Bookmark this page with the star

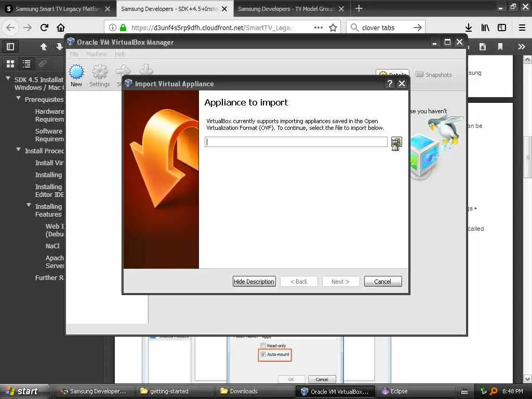pyautogui.click(x=333, y=28)
